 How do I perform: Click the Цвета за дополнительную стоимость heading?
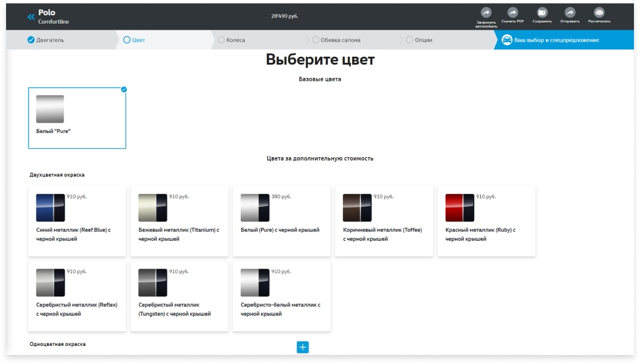320,158
